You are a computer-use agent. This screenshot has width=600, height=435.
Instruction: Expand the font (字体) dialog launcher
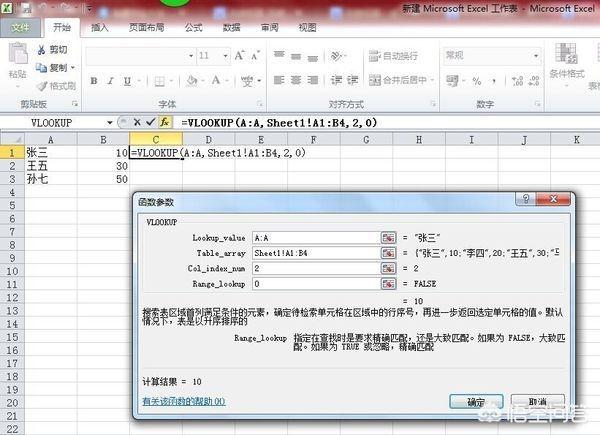(259, 104)
